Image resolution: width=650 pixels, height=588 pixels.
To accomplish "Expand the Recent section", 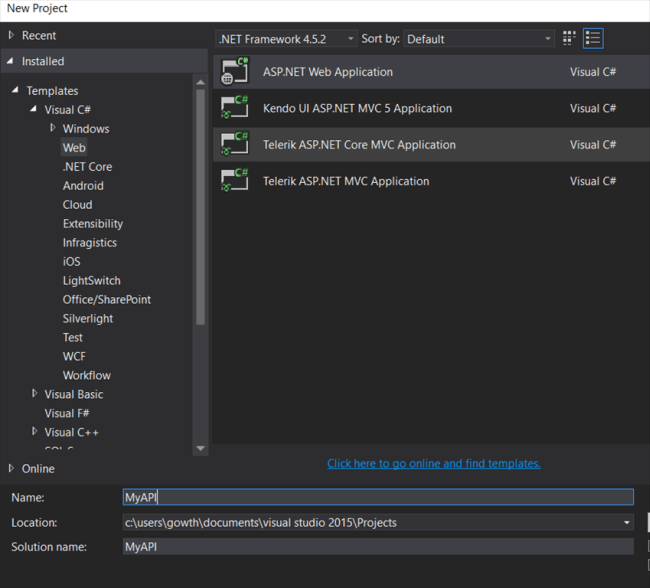I will (x=11, y=35).
